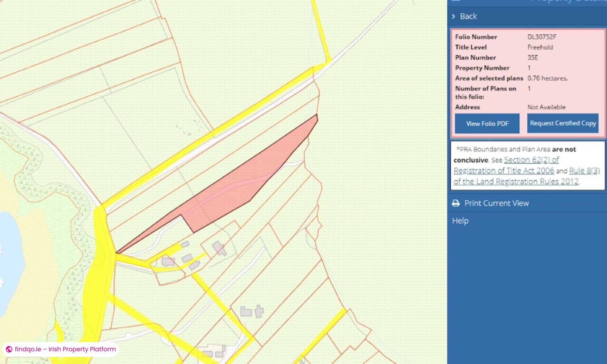Click the Request Certified Copy button
The image size is (607, 364).
(x=563, y=123)
